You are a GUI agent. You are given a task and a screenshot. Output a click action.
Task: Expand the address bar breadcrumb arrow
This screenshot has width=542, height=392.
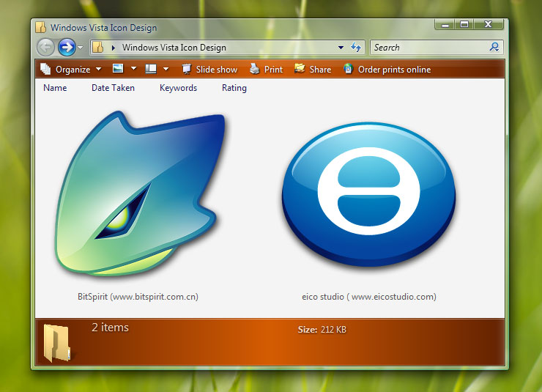(113, 48)
